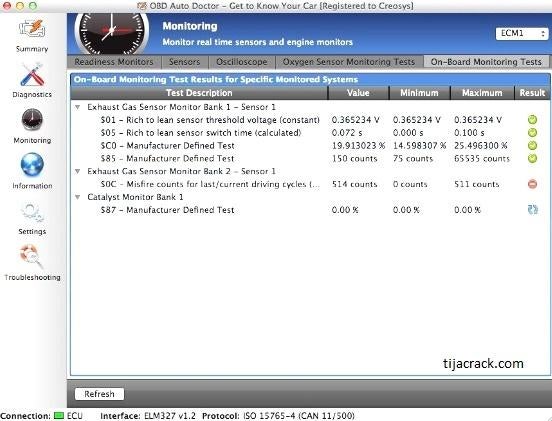
Task: Click maximum 511 counts cell
Action: pyautogui.click(x=476, y=184)
